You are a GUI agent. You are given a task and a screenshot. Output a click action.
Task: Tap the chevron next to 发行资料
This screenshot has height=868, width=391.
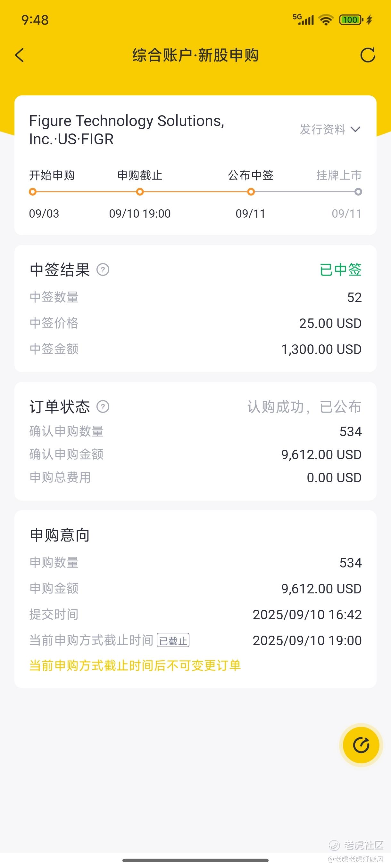point(355,129)
